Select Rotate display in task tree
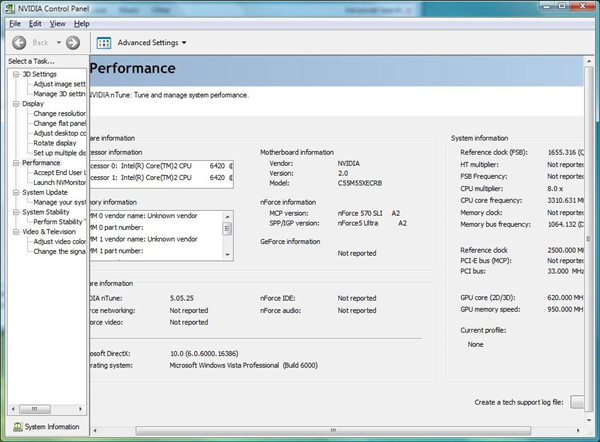Viewport: 600px width, 442px height. [x=54, y=142]
